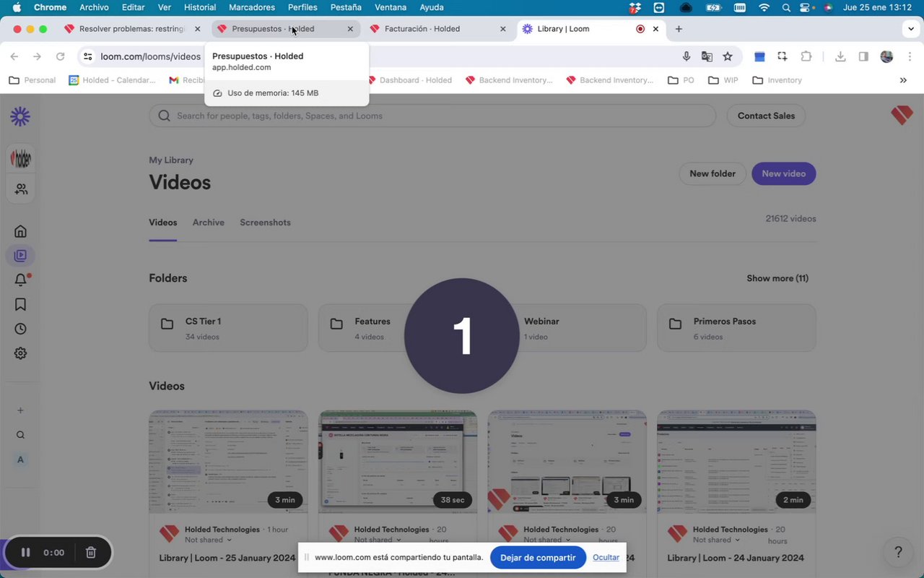The width and height of the screenshot is (924, 578).
Task: Click the Loom logo at sidebar top
Action: tap(20, 116)
